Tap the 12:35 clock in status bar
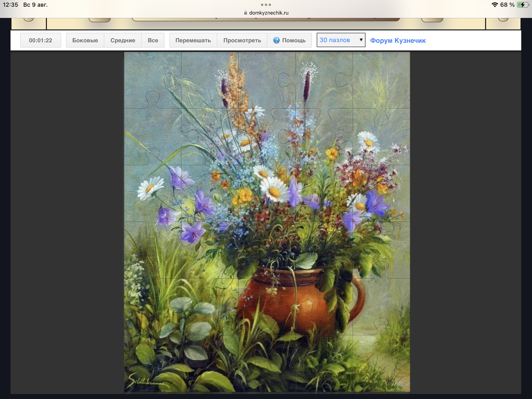Viewport: 532px width, 399px height. coord(11,5)
